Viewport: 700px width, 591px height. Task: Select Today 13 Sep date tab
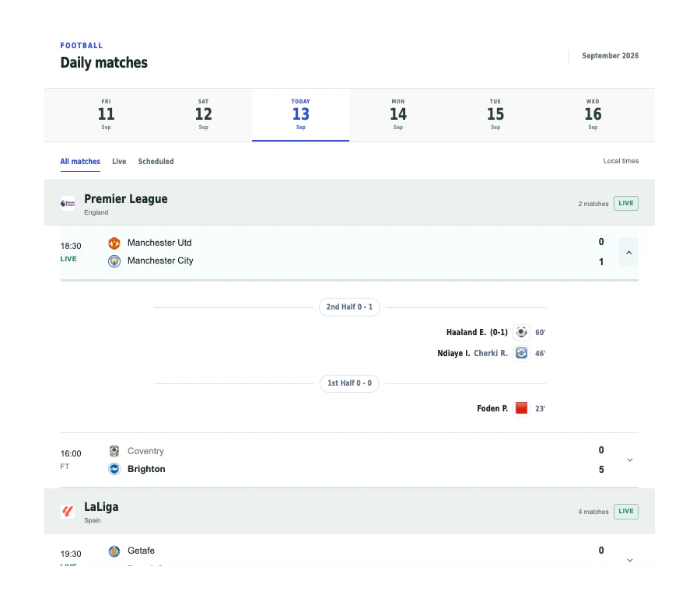[300, 115]
